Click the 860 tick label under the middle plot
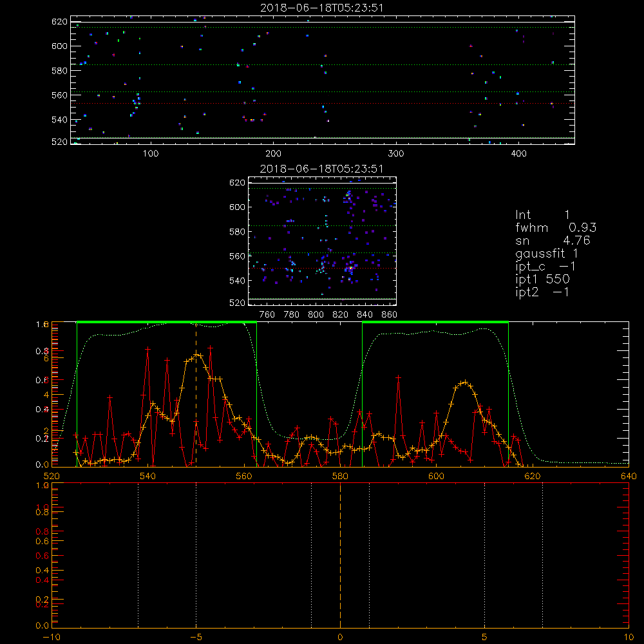 [390, 315]
